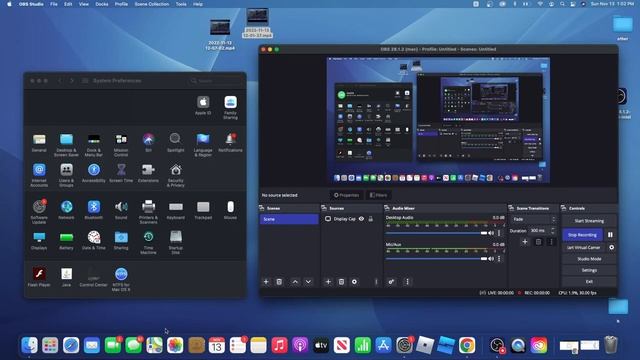Click Start Streaming button
Image resolution: width=640 pixels, height=360 pixels.
(x=589, y=221)
